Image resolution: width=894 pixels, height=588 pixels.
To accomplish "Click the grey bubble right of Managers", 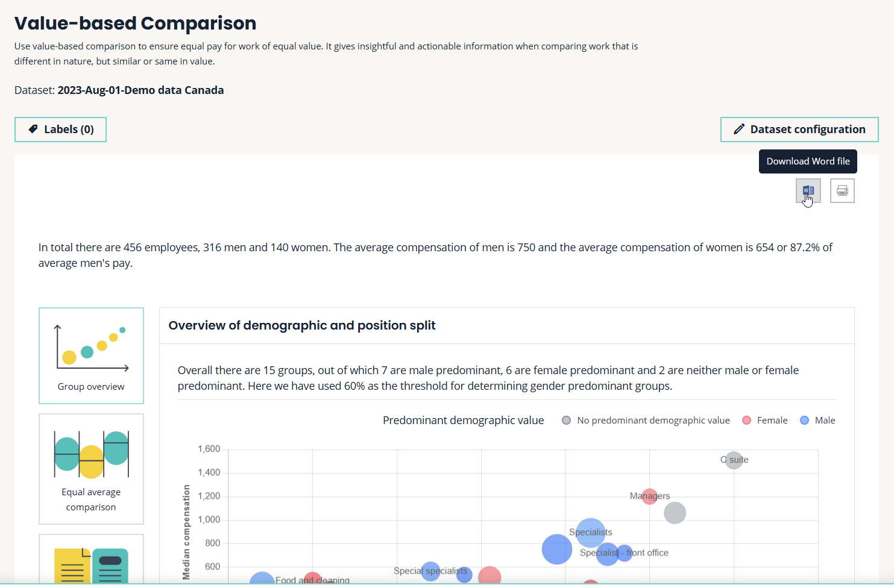I will [675, 513].
